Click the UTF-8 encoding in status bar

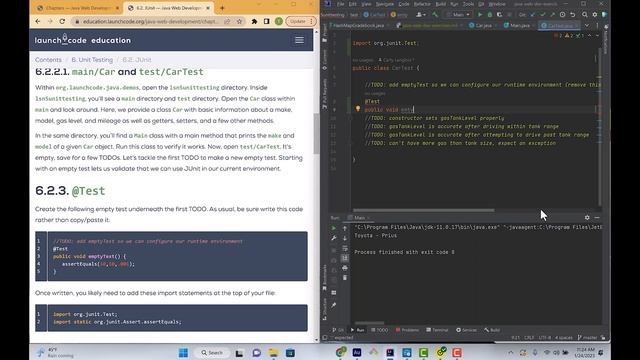pos(544,338)
